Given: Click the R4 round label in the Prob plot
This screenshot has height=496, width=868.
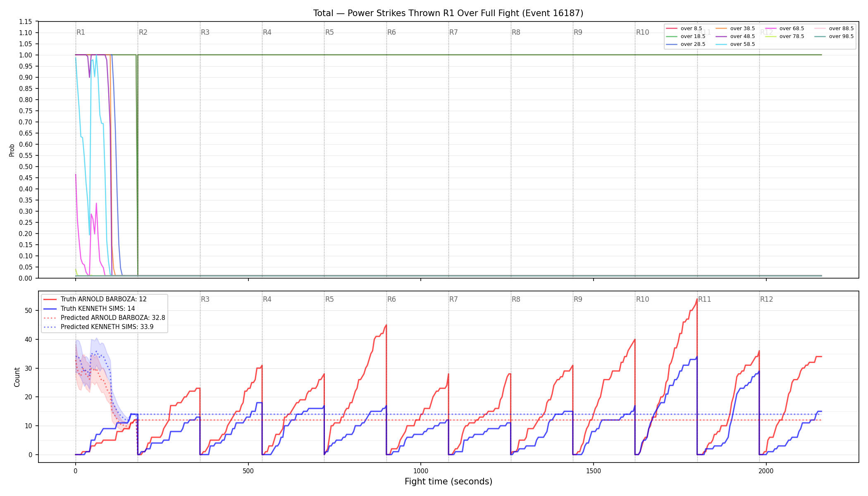Looking at the screenshot, I should 267,32.
